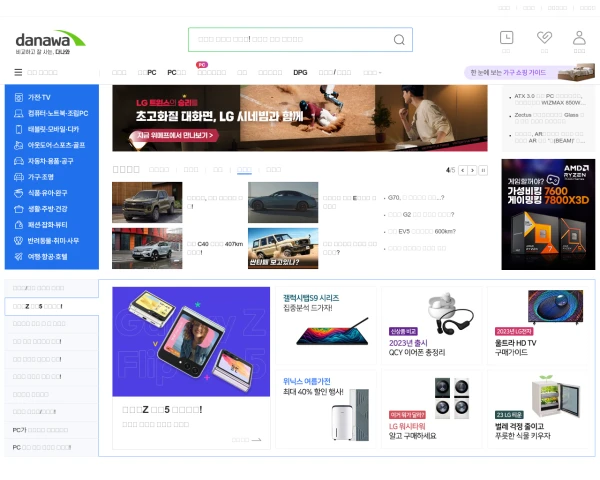Viewport: 600px width, 480px height.
Task: Open the 벌레 걱정 줄이고 식물 card
Action: pos(538,409)
